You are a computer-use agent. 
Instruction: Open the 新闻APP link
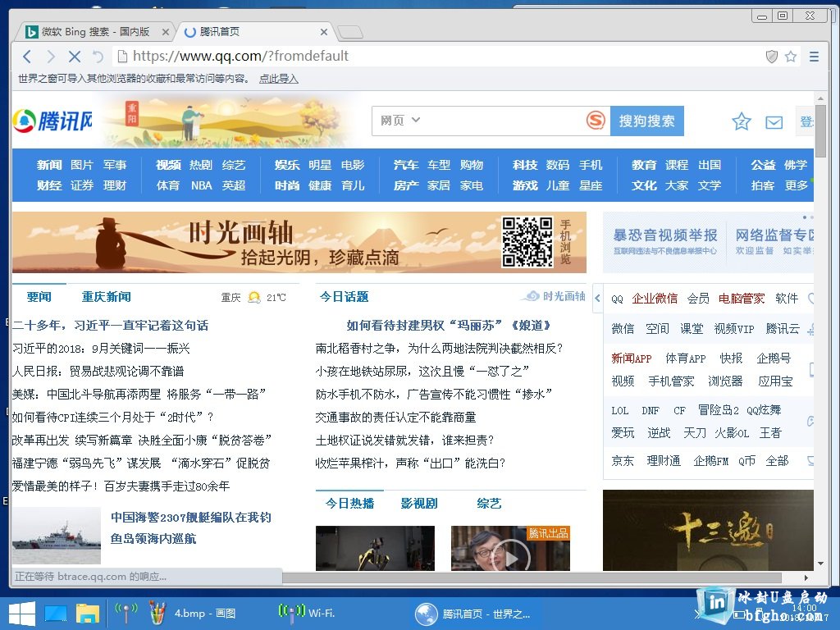[632, 358]
